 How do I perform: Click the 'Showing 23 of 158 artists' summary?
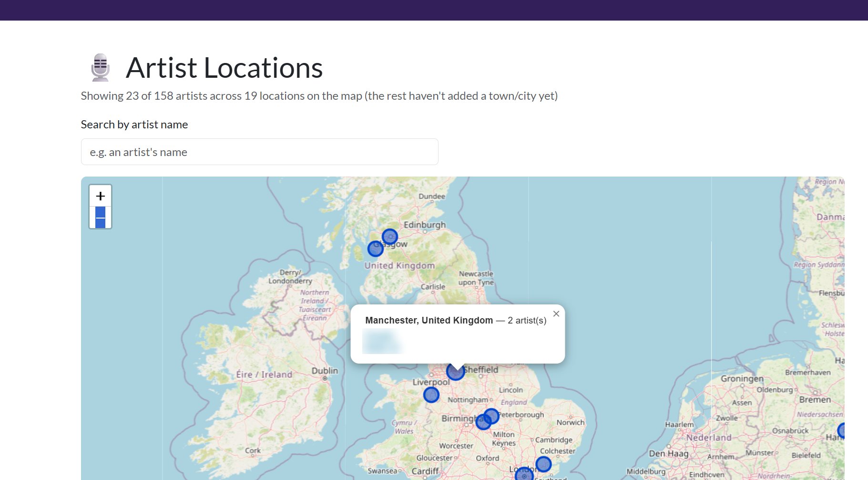(x=319, y=96)
